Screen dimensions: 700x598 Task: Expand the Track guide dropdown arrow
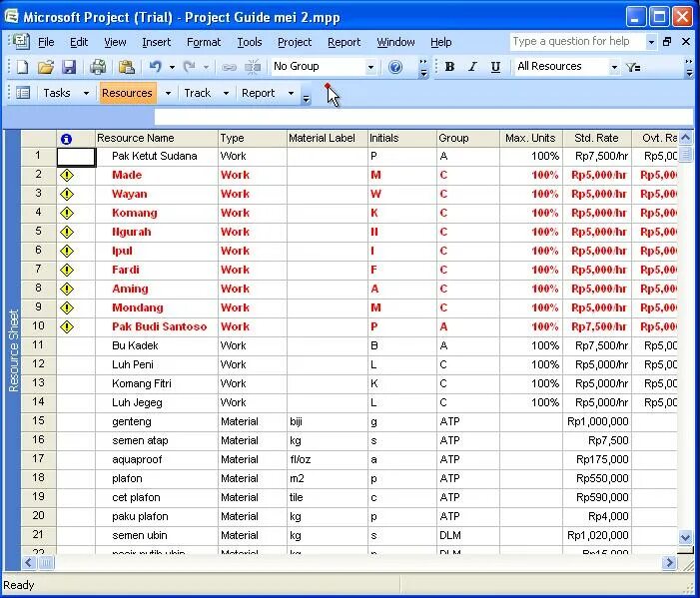tap(226, 93)
